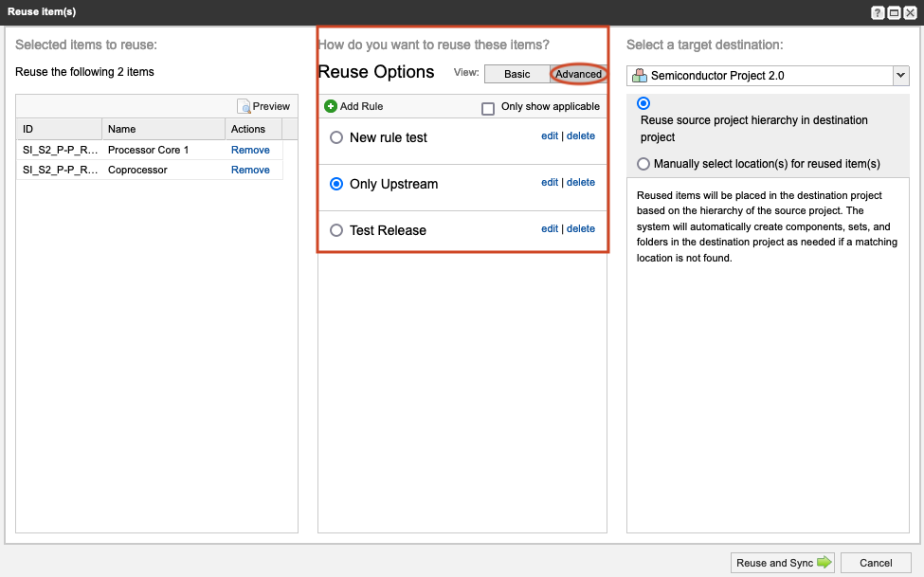
Task: Click the Reuse and Sync button
Action: coord(783,563)
